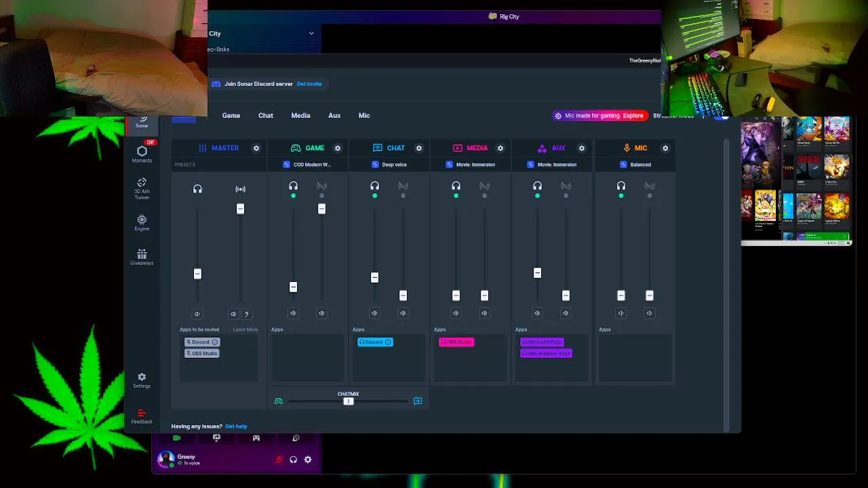Mute the GAME headphone speaker icon
The width and height of the screenshot is (868, 488).
293,313
